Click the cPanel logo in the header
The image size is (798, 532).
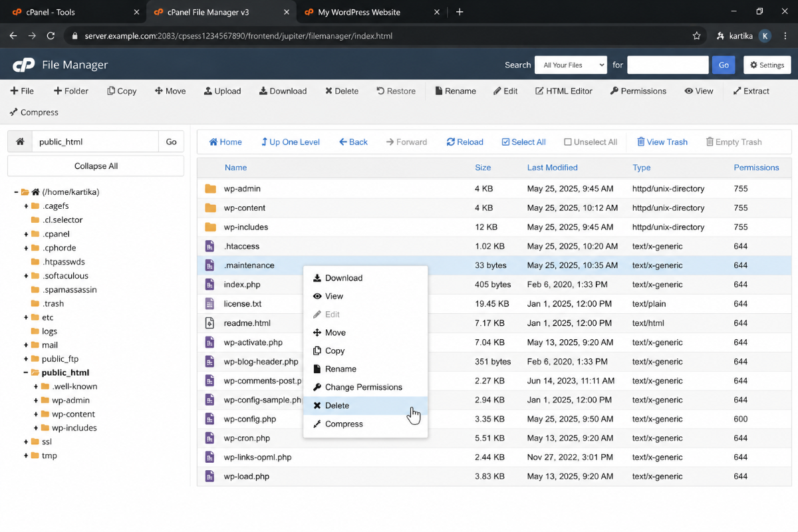pos(24,65)
